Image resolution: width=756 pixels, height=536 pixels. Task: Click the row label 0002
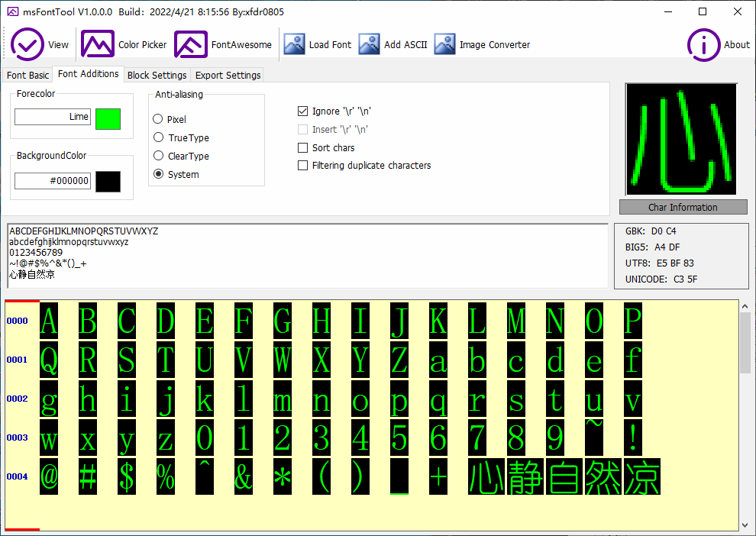click(18, 399)
